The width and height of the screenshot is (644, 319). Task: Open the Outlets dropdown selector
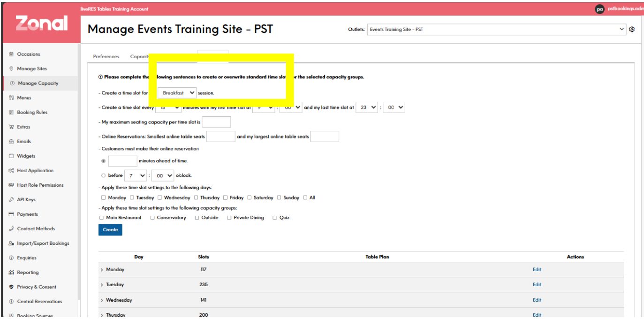(x=496, y=29)
